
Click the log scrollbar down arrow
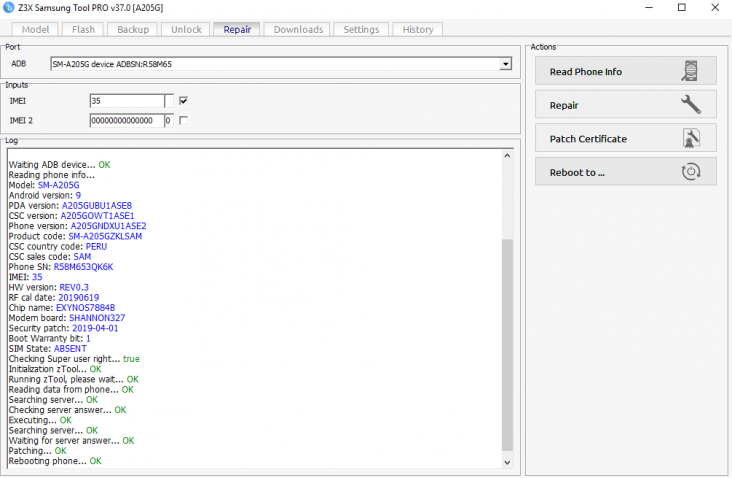click(x=507, y=463)
